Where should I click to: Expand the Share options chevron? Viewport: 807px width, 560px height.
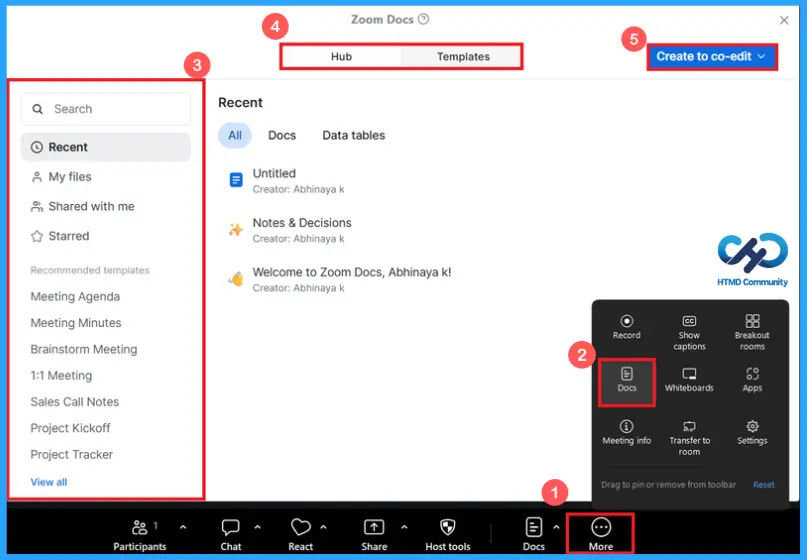(404, 527)
